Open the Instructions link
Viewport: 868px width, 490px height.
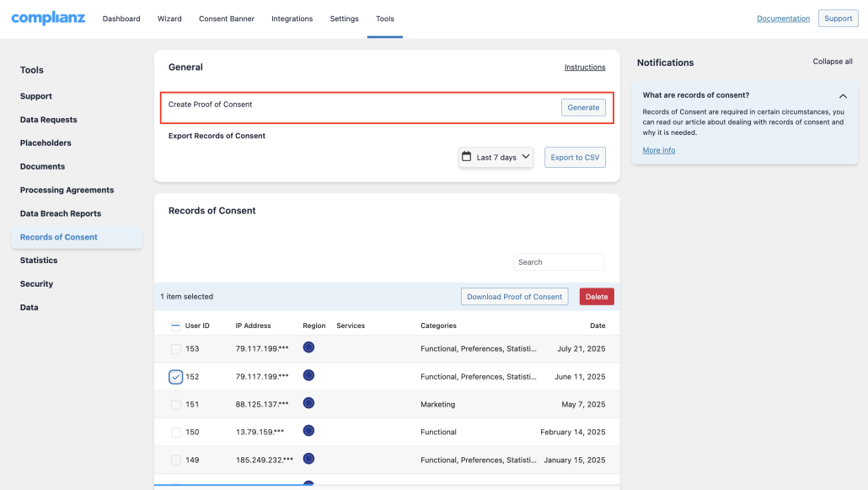point(585,67)
